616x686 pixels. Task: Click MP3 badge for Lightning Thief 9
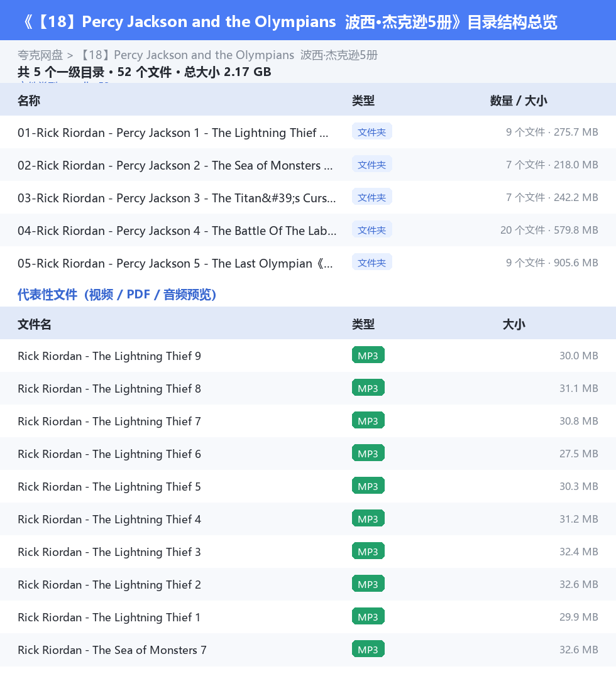(x=368, y=356)
